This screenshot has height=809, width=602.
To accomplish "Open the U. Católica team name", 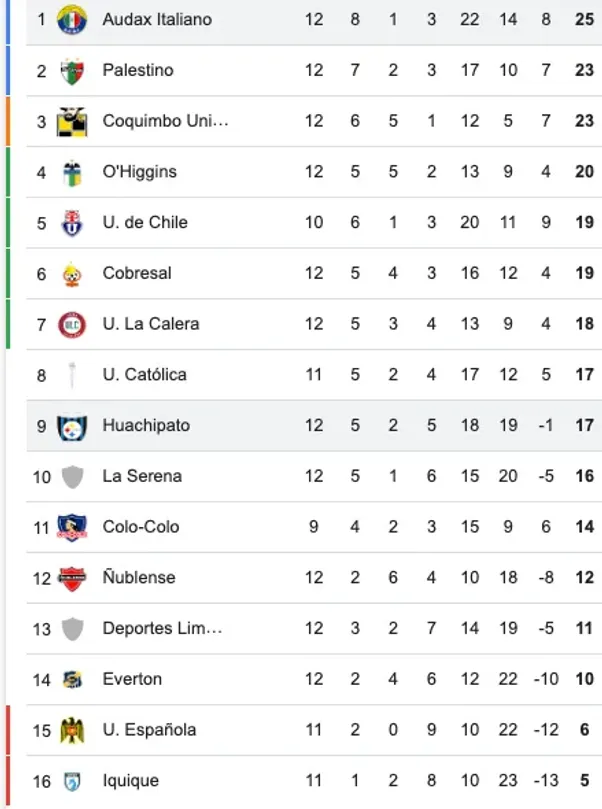I will 144,375.
